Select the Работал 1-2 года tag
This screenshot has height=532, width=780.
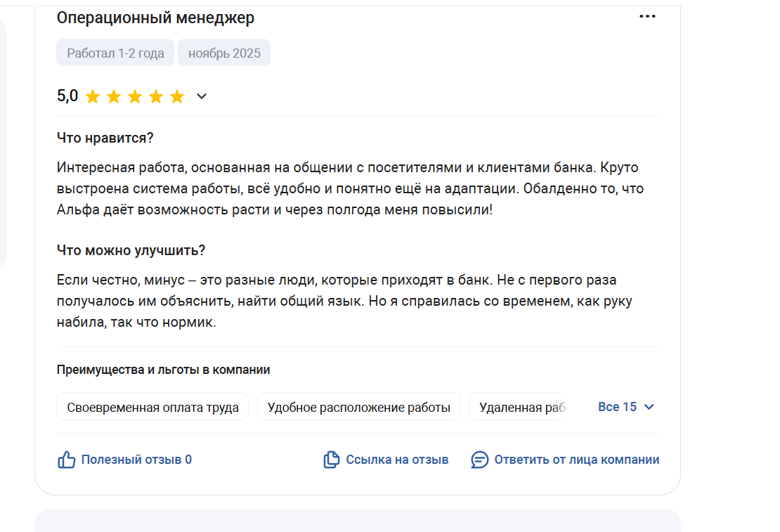tap(115, 53)
